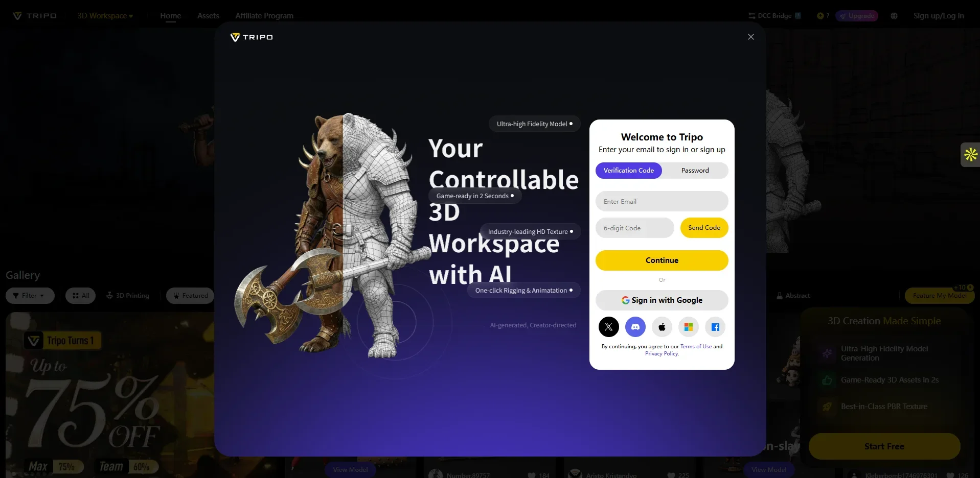Open the green star floating widget

970,154
